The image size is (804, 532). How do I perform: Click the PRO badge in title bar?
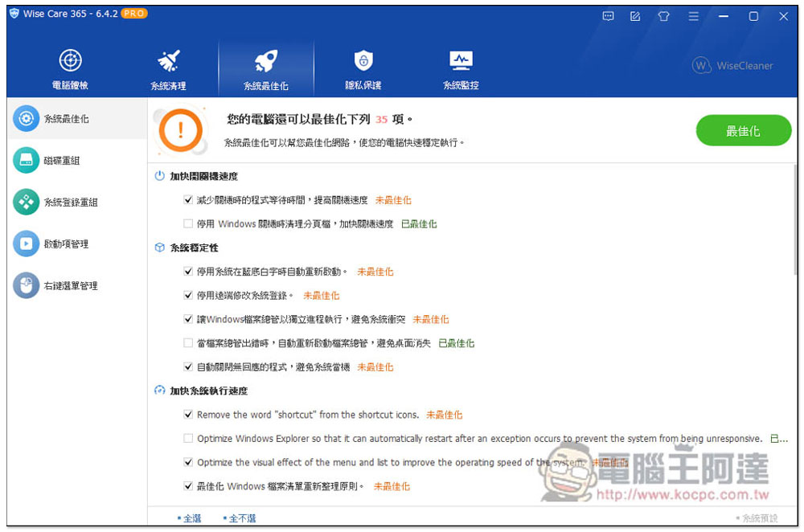tap(133, 14)
